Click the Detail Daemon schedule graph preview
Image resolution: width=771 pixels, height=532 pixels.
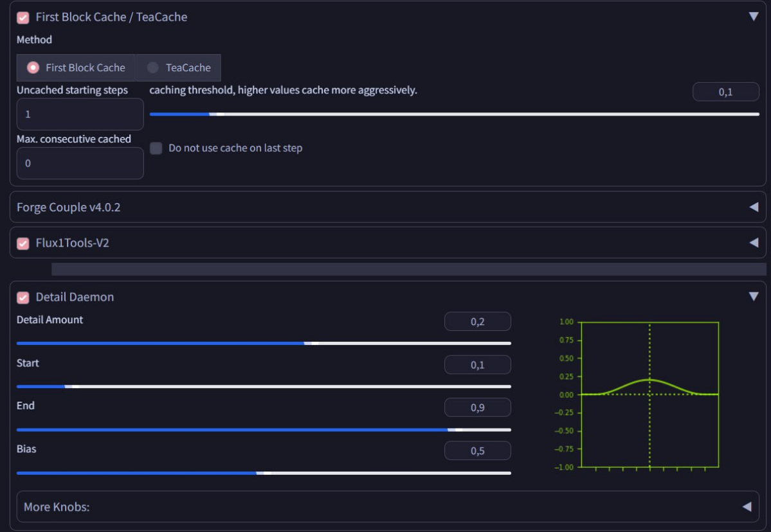(649, 395)
